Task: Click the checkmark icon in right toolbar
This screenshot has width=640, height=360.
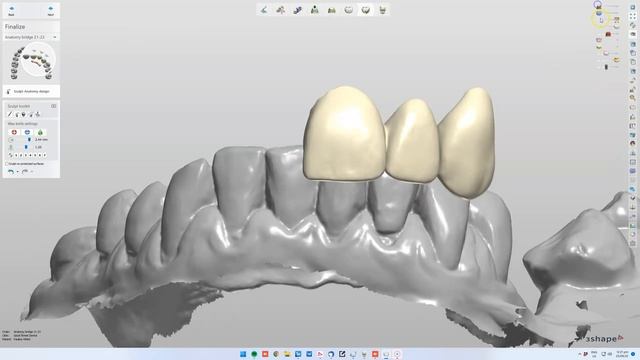Action: click(633, 198)
